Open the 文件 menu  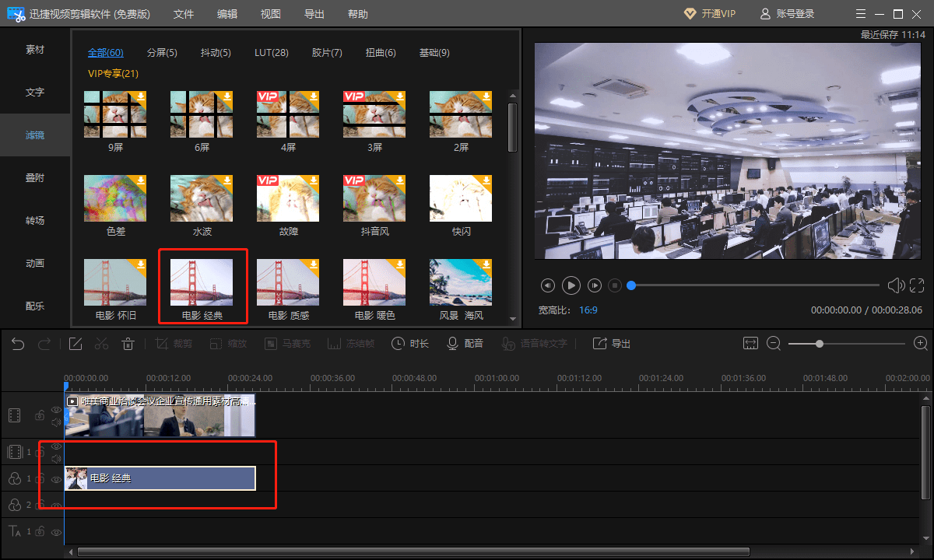[x=184, y=14]
